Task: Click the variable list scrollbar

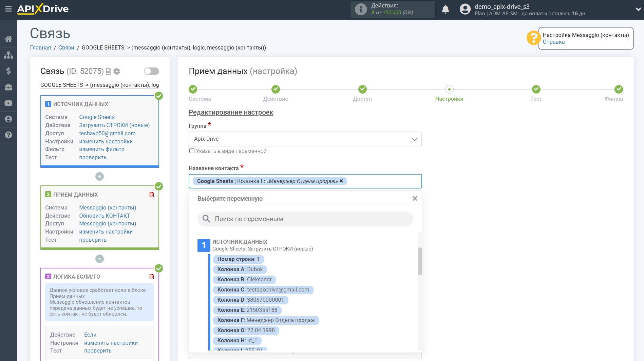Action: [420, 261]
